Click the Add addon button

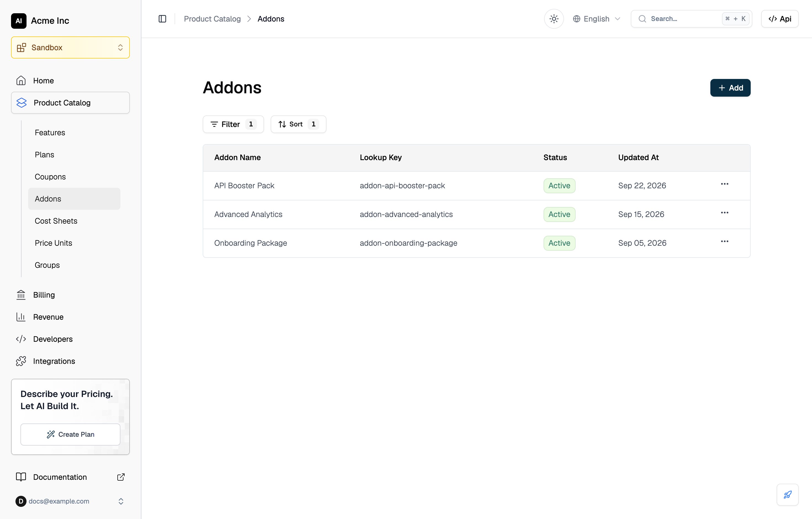(x=730, y=88)
